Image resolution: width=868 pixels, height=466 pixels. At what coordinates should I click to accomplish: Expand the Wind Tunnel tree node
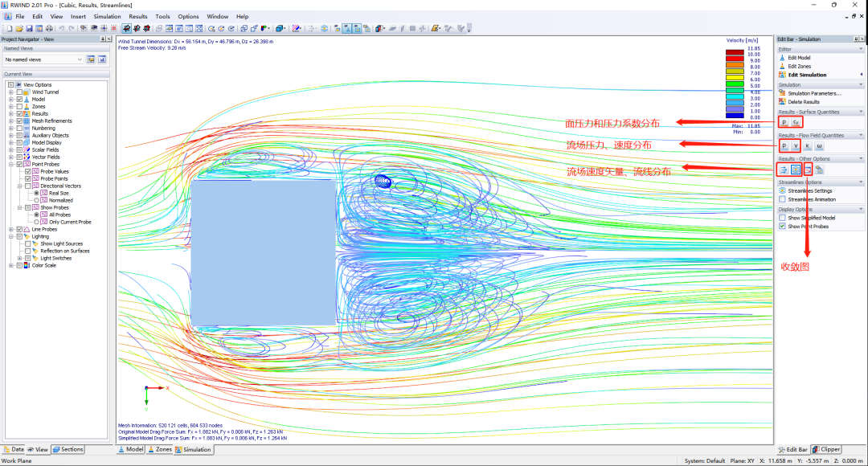click(10, 92)
